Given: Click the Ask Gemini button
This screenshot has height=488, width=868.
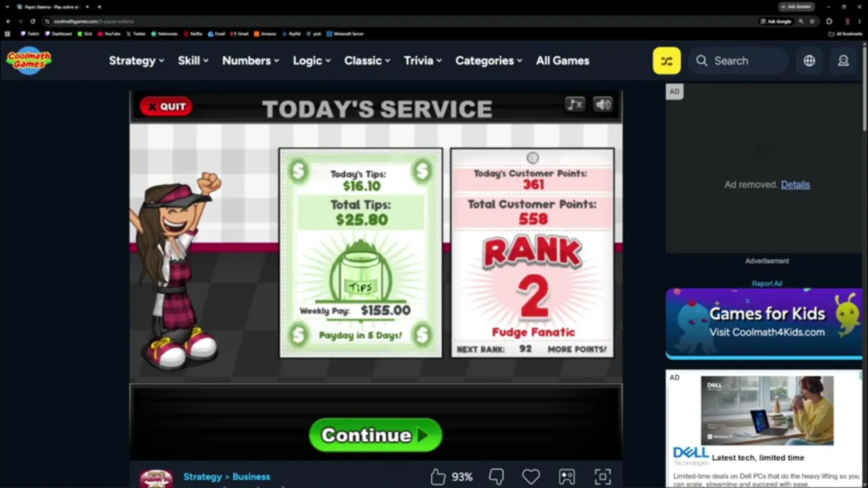Looking at the screenshot, I should point(796,7).
